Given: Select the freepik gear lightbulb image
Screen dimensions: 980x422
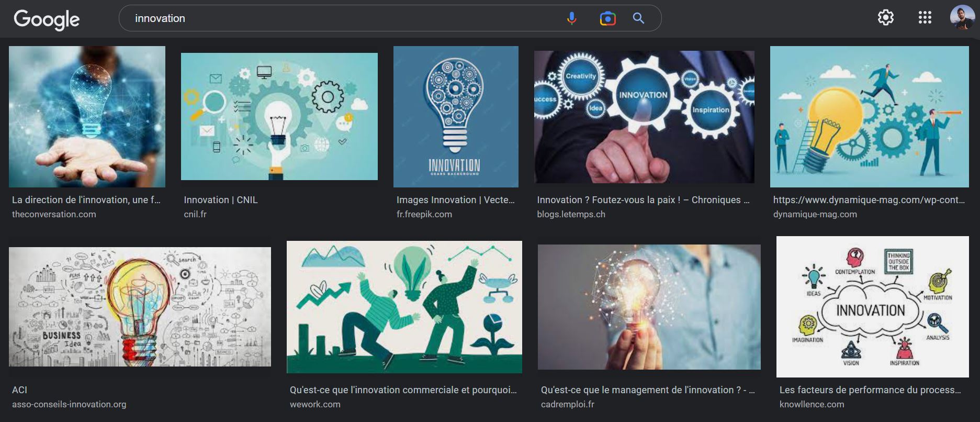Looking at the screenshot, I should coord(456,117).
